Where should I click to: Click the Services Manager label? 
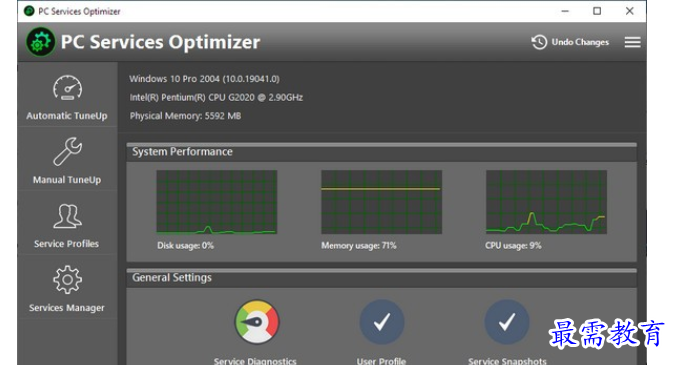(67, 308)
